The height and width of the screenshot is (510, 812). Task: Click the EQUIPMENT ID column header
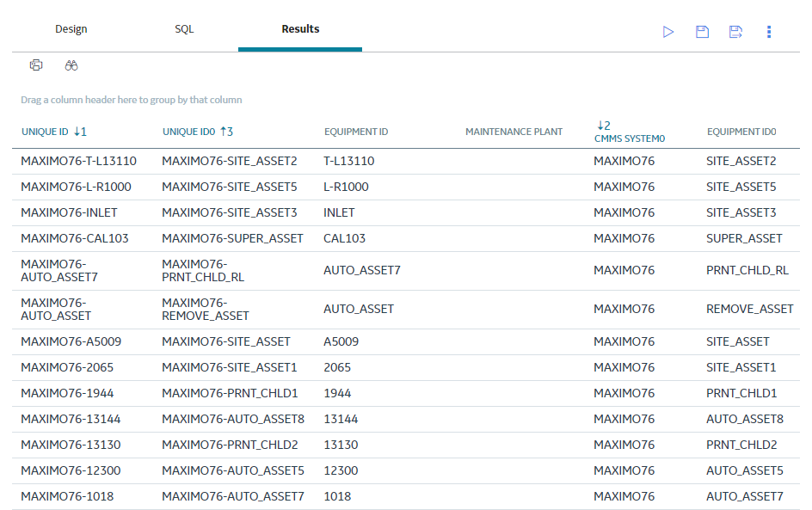356,132
